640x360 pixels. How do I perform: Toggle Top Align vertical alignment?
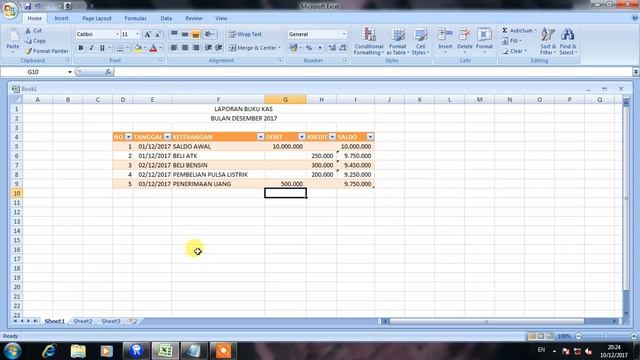coord(174,34)
